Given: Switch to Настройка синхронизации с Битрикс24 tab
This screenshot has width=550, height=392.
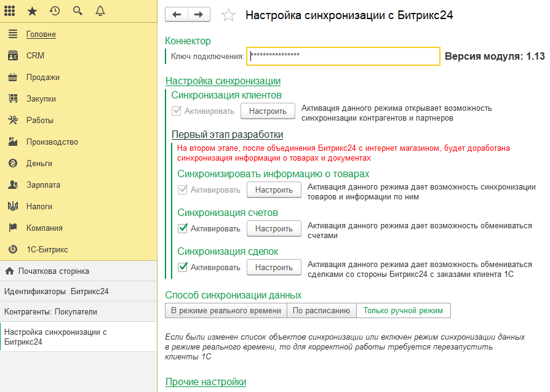Looking at the screenshot, I should tap(79, 337).
